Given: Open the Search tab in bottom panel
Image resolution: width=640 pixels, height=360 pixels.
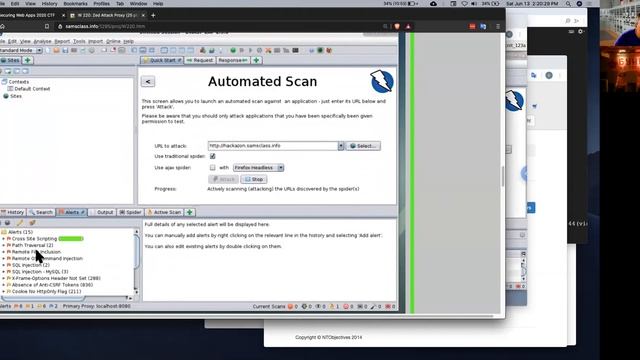Looking at the screenshot, I should 41,212.
